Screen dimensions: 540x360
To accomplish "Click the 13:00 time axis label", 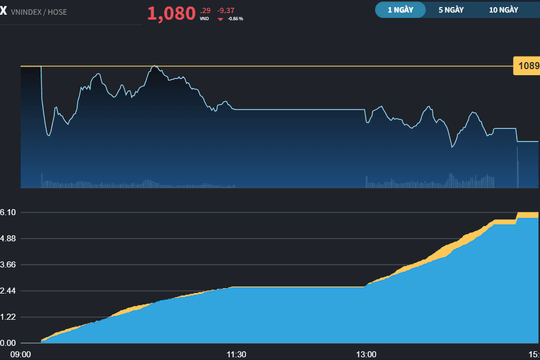I will (366, 354).
